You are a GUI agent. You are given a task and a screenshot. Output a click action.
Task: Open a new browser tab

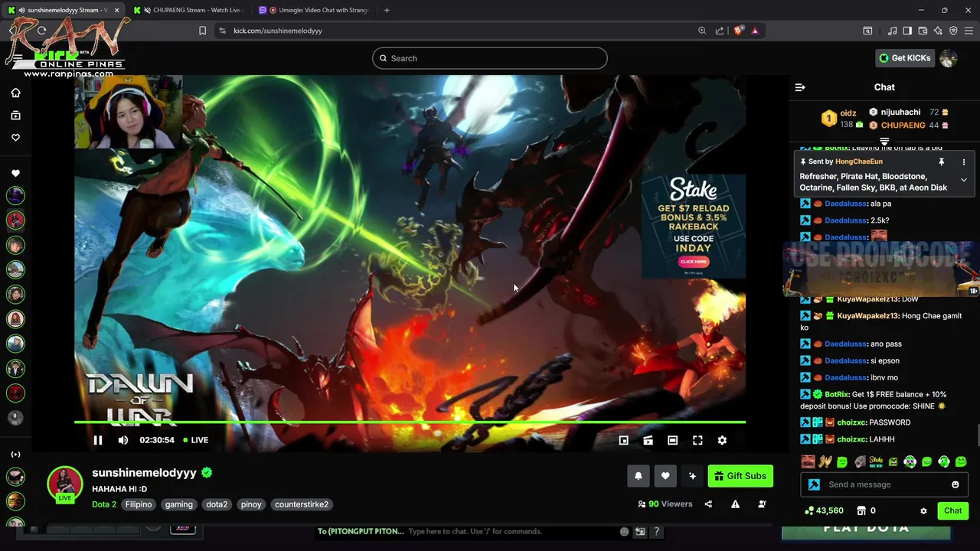tap(387, 10)
